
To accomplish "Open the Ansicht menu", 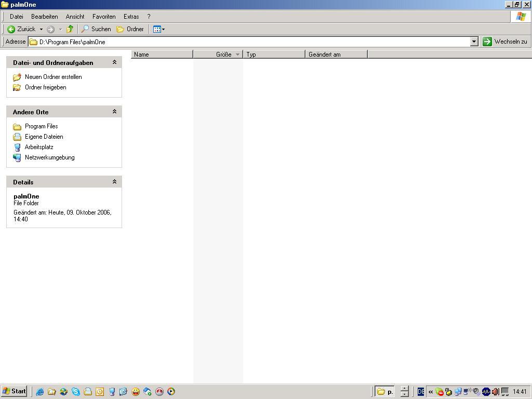I will pos(75,17).
